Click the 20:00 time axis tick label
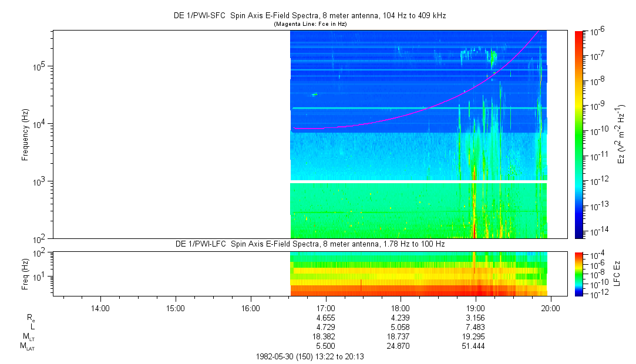The image size is (636, 364). [550, 308]
